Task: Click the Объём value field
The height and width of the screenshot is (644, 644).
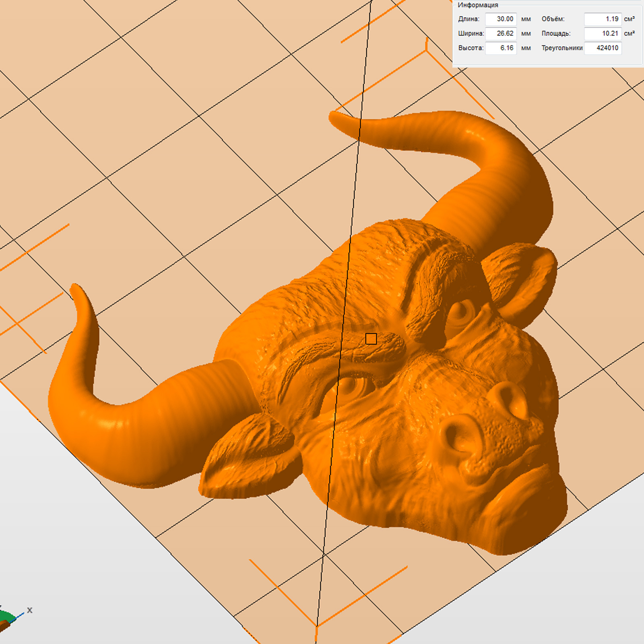Action: 603,19
